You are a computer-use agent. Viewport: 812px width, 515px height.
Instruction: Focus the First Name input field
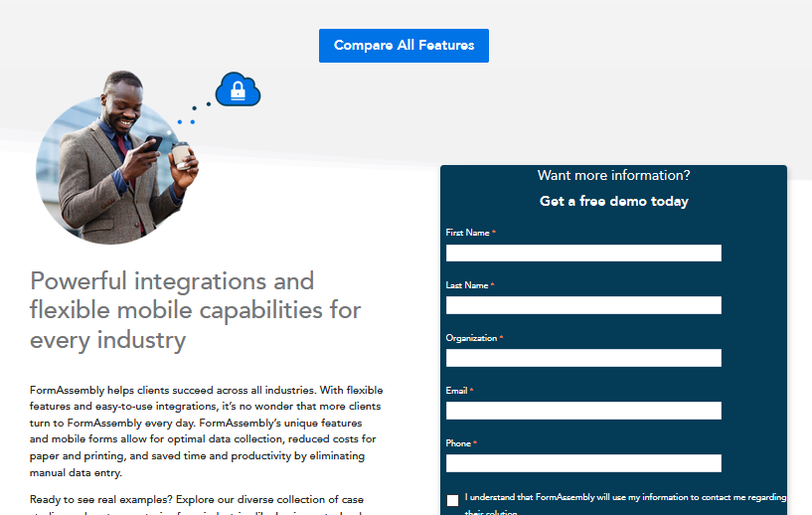coord(583,253)
